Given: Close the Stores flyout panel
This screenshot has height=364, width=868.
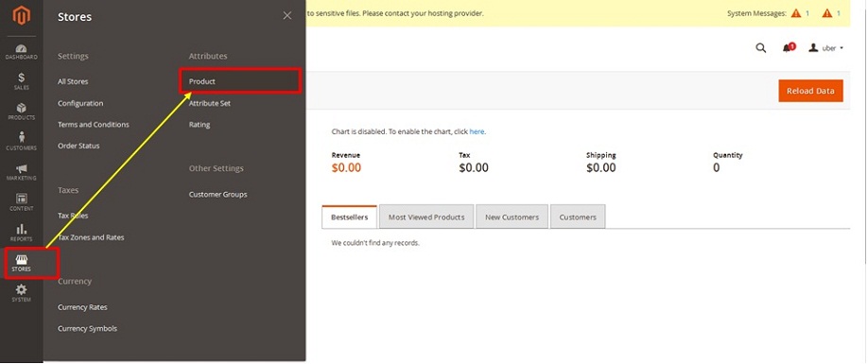Looking at the screenshot, I should click(287, 16).
